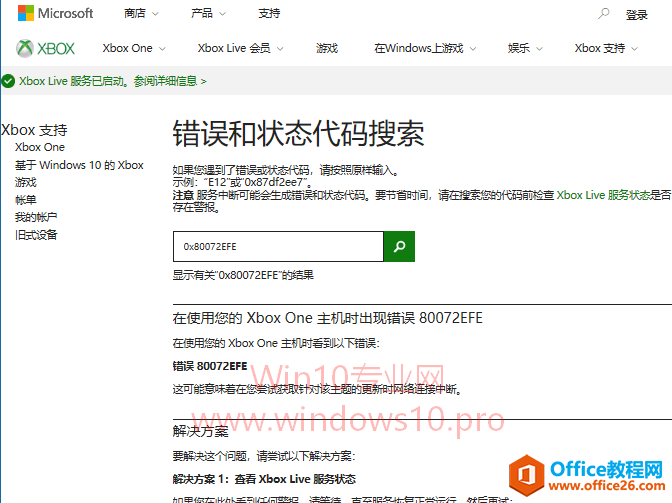Screen dimensions: 672x503
Task: Open the 游戏 nav menu item
Action: click(x=327, y=48)
